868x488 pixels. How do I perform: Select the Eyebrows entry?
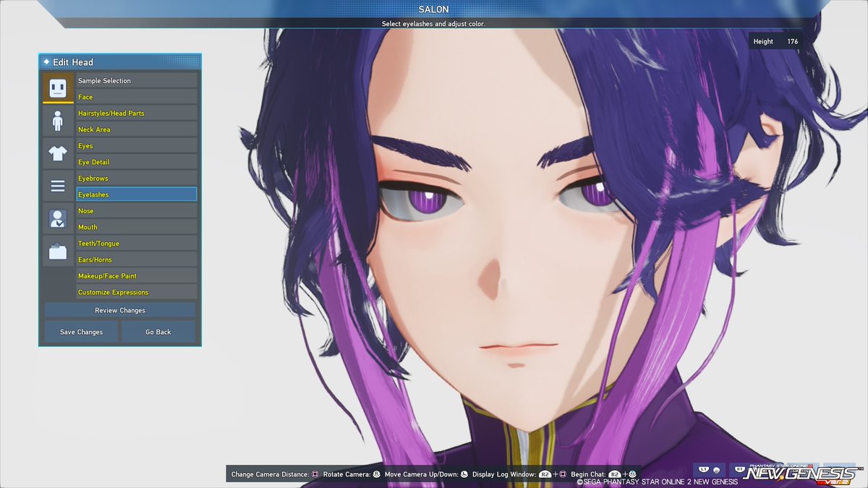pyautogui.click(x=137, y=179)
